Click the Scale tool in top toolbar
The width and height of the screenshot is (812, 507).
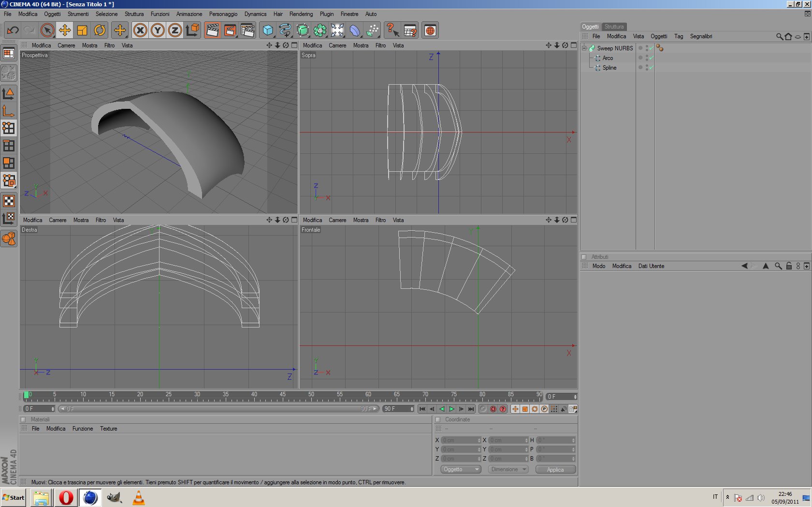point(82,30)
